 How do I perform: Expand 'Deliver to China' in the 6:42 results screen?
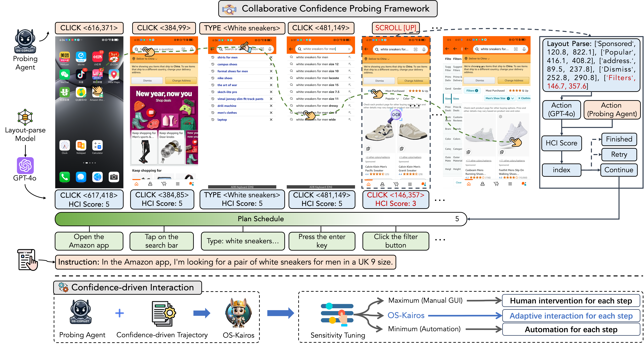tap(477, 59)
